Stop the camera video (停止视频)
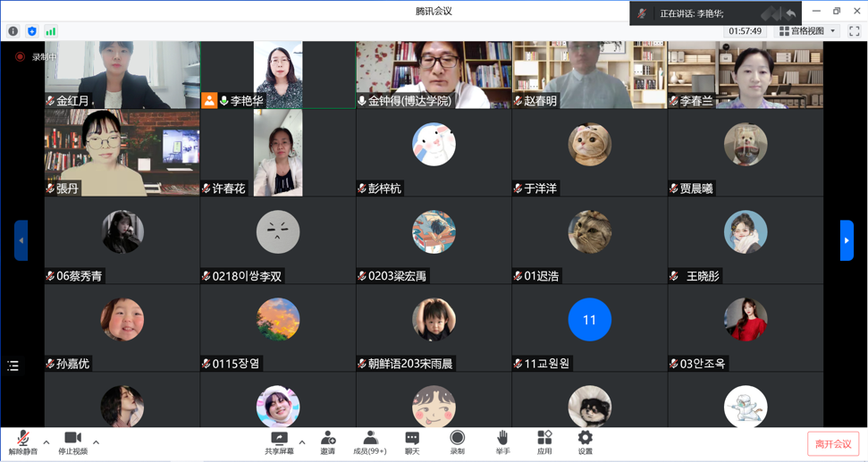This screenshot has width=868, height=462. [72, 441]
